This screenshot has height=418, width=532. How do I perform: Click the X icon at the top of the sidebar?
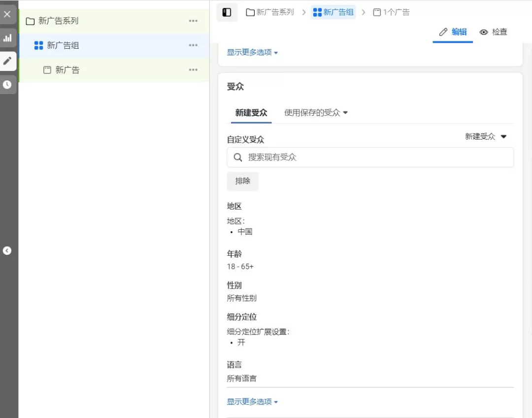[7, 14]
